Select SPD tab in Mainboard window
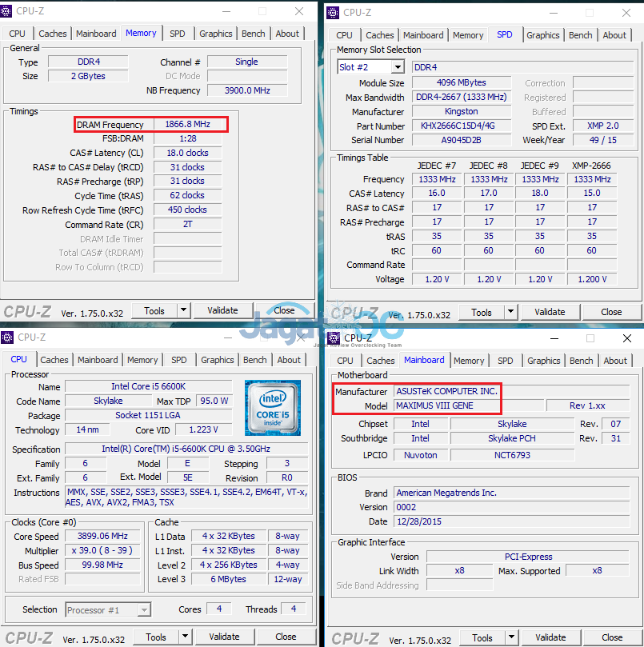Viewport: 644px width, 647px height. tap(506, 361)
